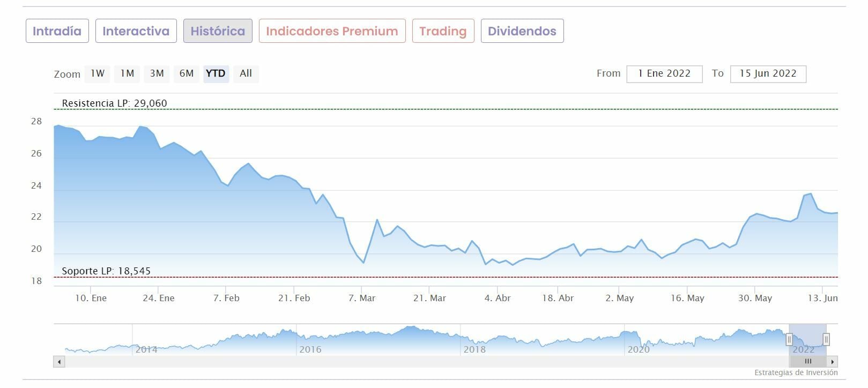This screenshot has width=868, height=388.
Task: Set zoom range to 1W
Action: click(98, 73)
